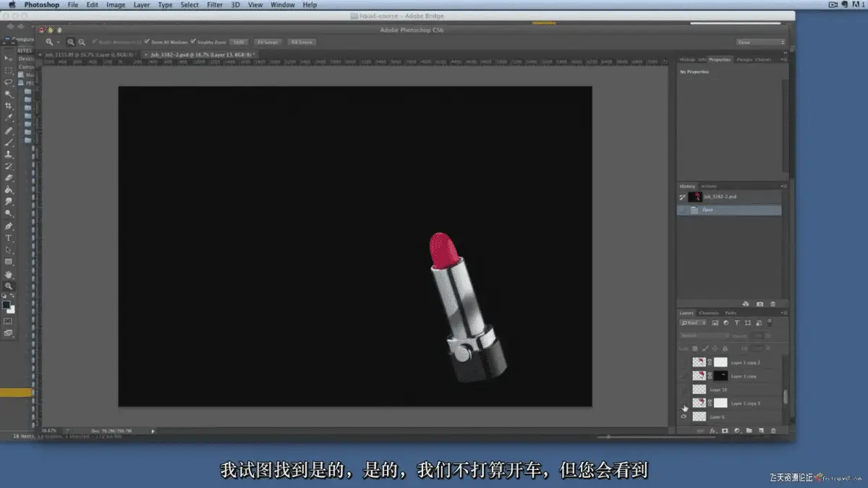
Task: Switch to the Channels tab
Action: 709,313
